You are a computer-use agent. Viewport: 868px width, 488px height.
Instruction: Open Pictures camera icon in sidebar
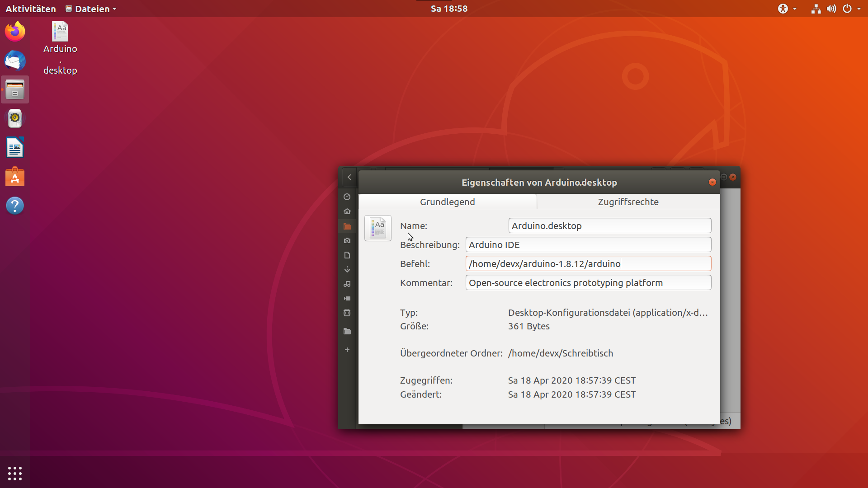347,240
